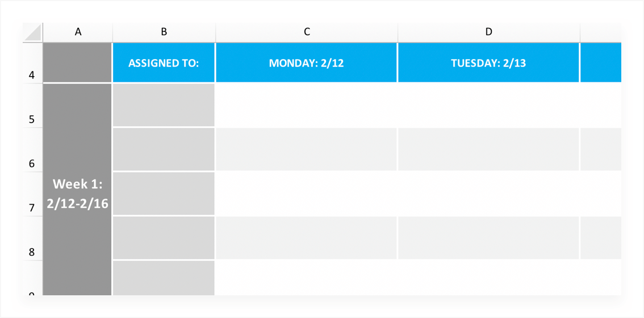Click the Assigned To cell in row 5

coord(164,105)
